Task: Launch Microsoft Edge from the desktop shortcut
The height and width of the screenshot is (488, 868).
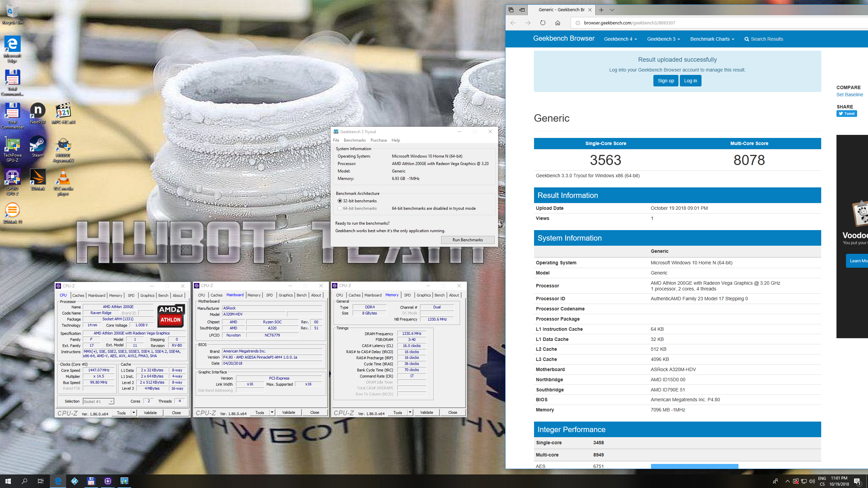Action: 12,49
